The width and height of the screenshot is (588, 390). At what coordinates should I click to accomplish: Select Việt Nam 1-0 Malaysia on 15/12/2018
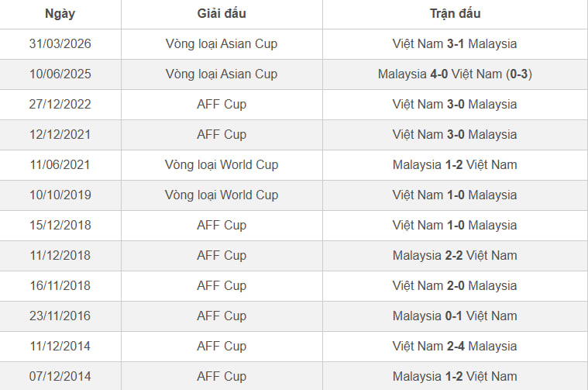pos(455,225)
